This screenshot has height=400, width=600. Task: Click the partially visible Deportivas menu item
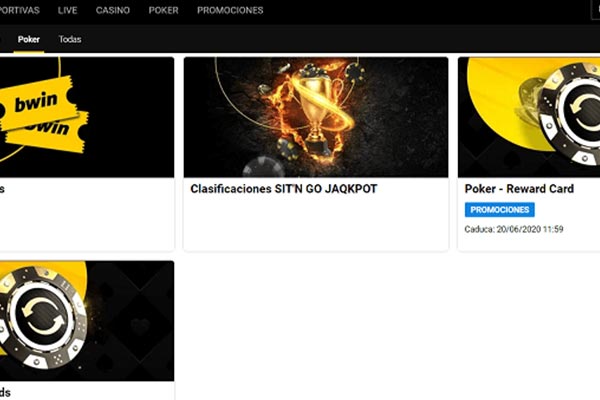tap(19, 10)
